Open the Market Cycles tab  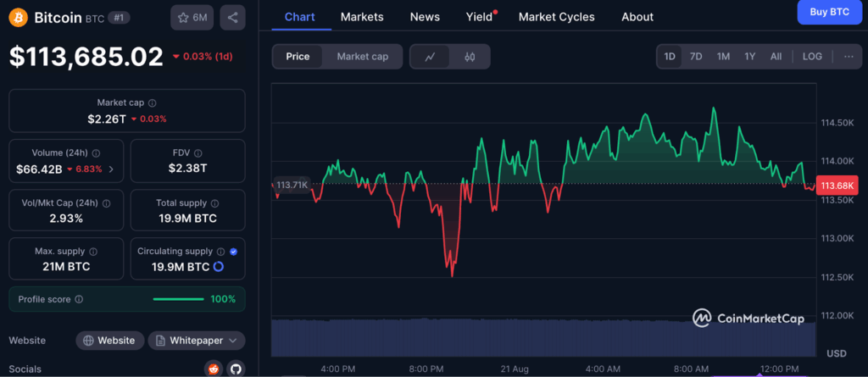(x=556, y=17)
